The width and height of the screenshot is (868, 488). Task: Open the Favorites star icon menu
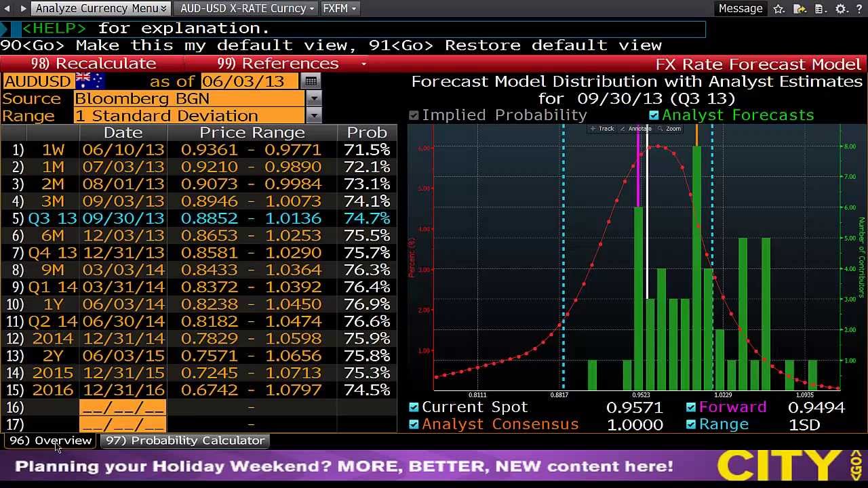[778, 9]
